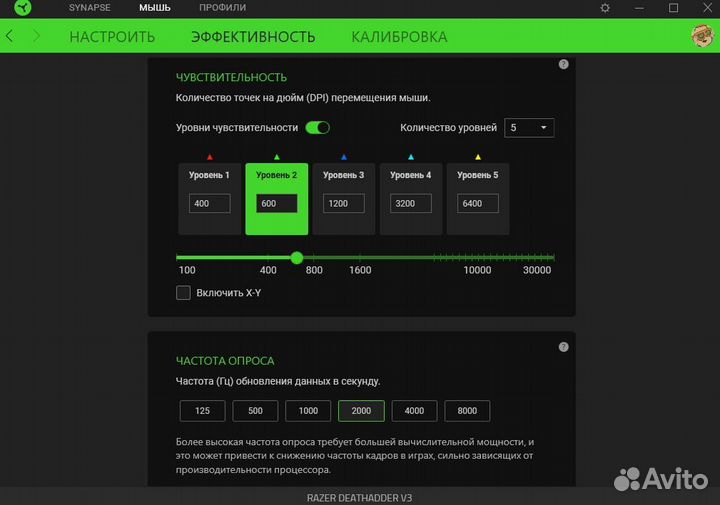This screenshot has height=505, width=720.
Task: Select 125 Hz polling rate
Action: [202, 411]
